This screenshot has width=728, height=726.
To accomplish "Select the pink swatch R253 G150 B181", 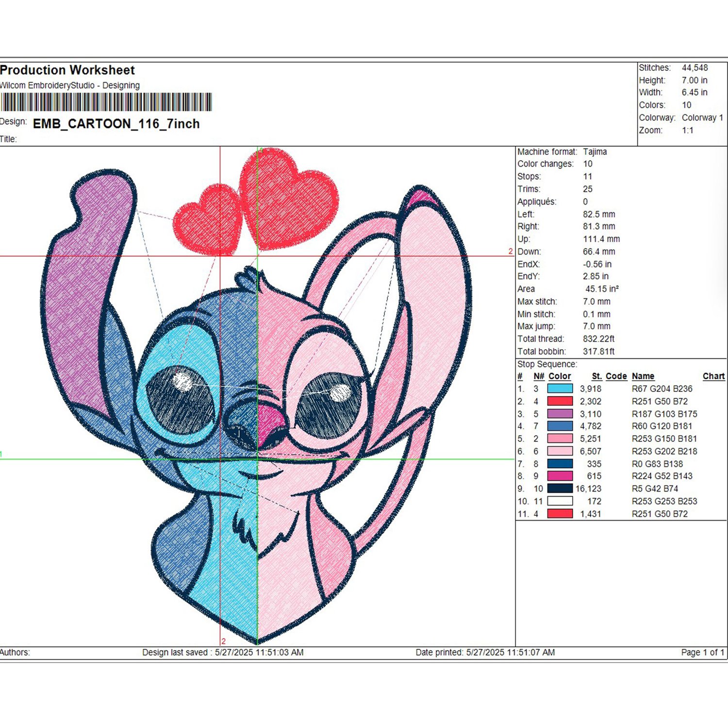I will pos(560,439).
